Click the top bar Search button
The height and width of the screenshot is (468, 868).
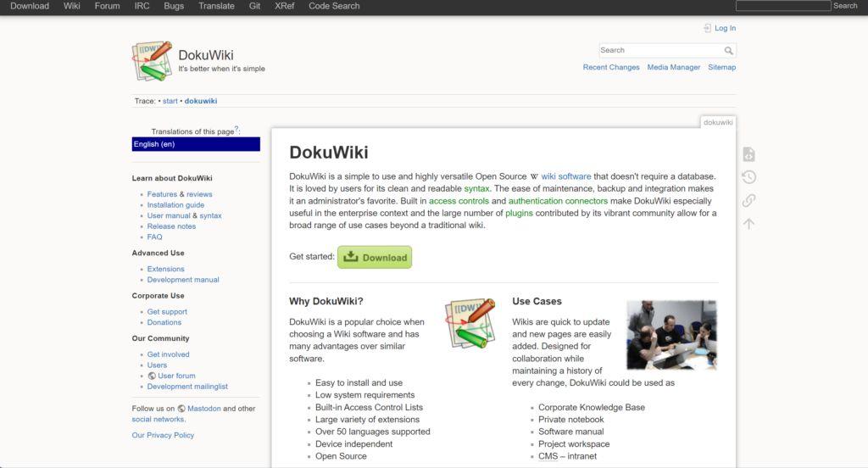[x=845, y=6]
